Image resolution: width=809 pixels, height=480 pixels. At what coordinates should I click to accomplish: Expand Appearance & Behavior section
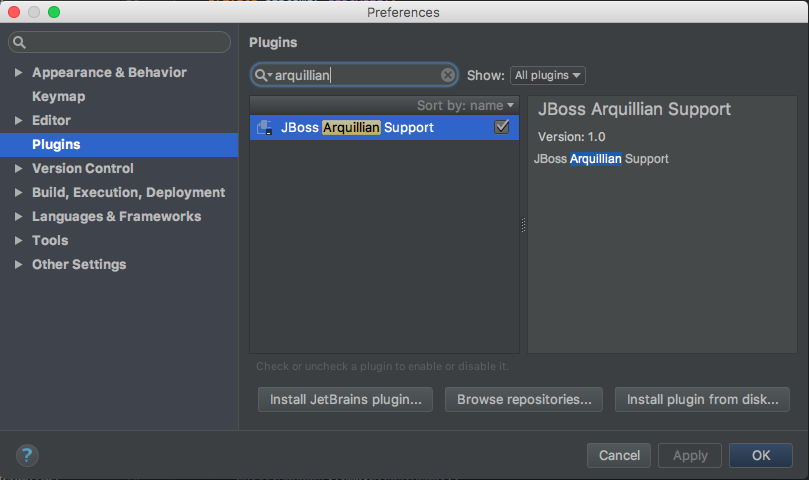[19, 72]
